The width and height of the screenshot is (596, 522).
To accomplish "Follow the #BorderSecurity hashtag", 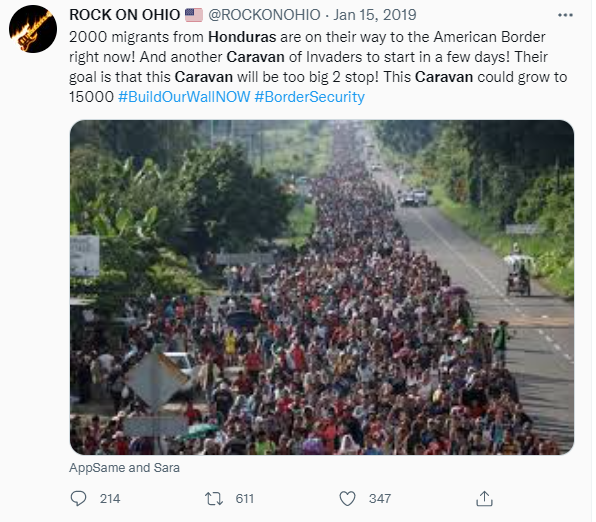I will (309, 97).
